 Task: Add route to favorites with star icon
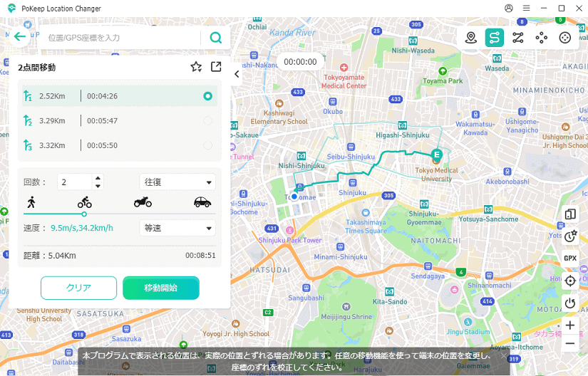[x=196, y=67]
